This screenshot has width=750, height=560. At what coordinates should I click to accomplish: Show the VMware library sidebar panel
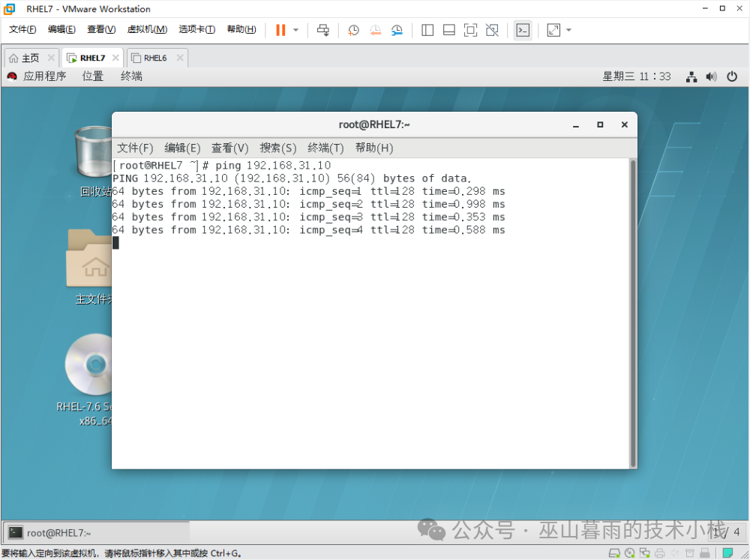[x=427, y=30]
